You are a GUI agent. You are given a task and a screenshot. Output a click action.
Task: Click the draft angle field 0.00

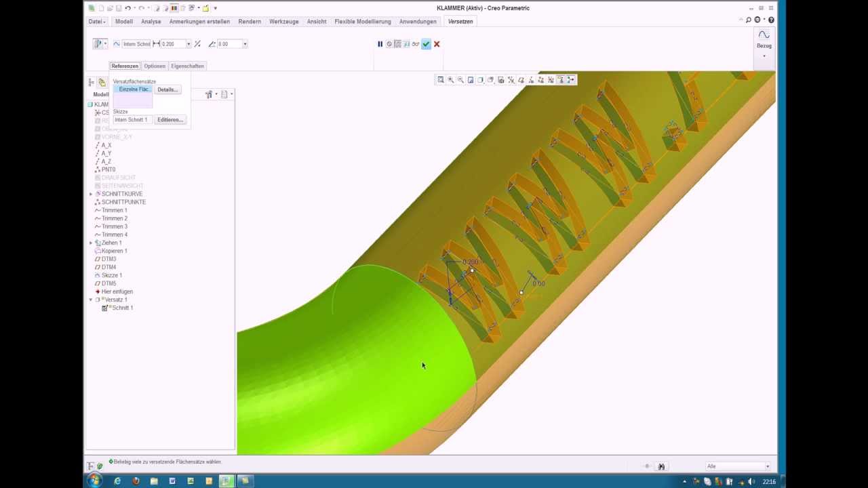pos(229,44)
